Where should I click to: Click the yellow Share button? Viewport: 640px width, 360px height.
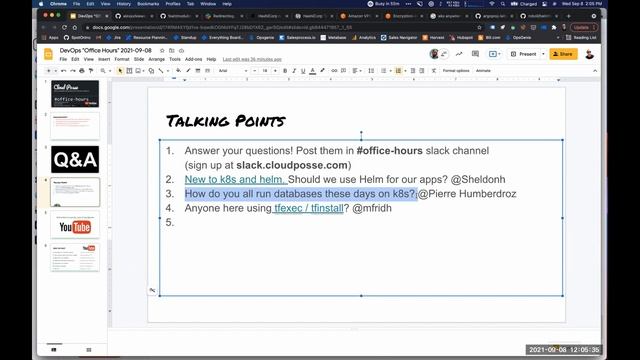(563, 54)
